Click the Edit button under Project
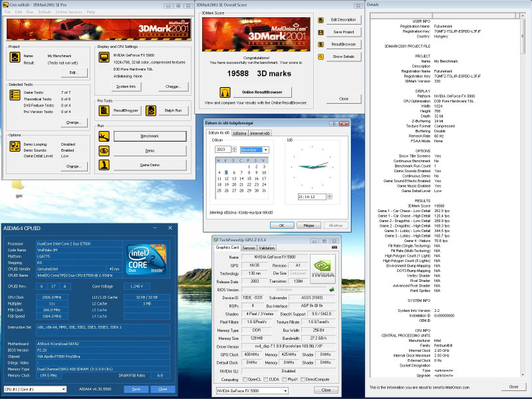The width and height of the screenshot is (532, 399). (x=74, y=72)
